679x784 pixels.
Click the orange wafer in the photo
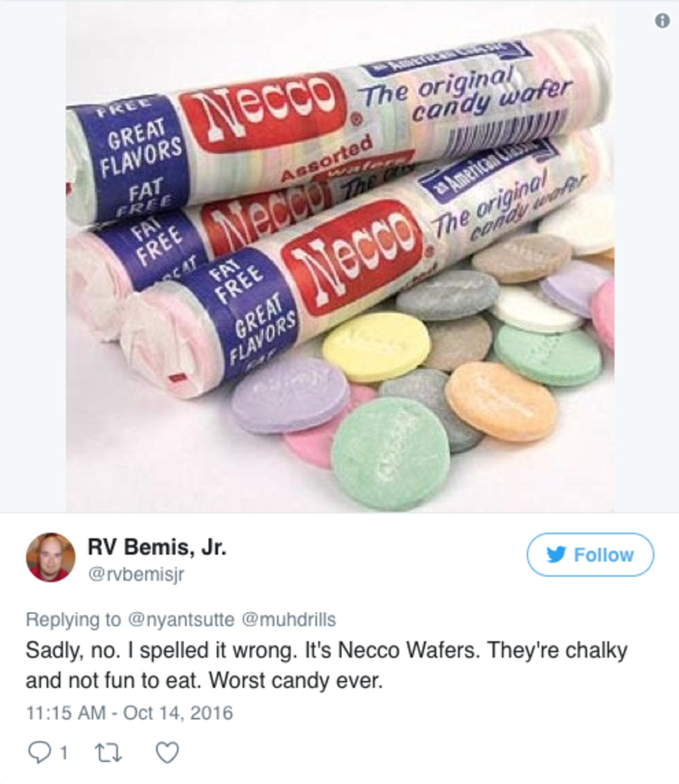pyautogui.click(x=501, y=401)
